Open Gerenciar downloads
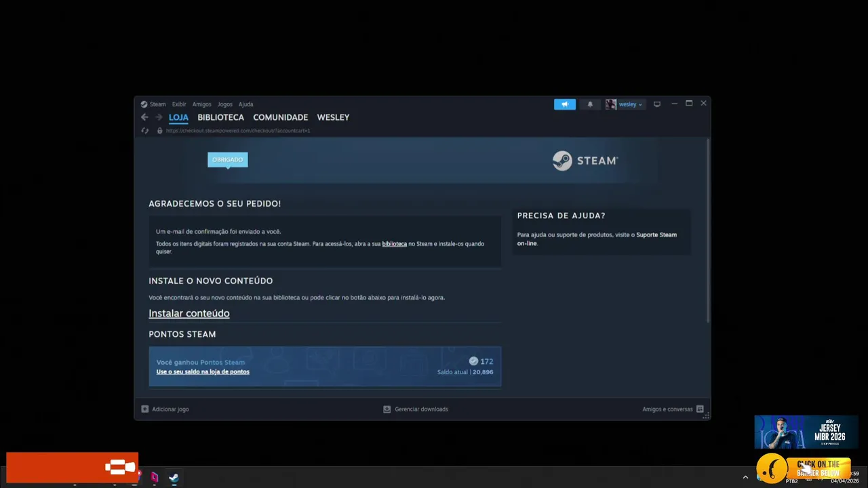Viewport: 868px width, 488px height. point(421,409)
